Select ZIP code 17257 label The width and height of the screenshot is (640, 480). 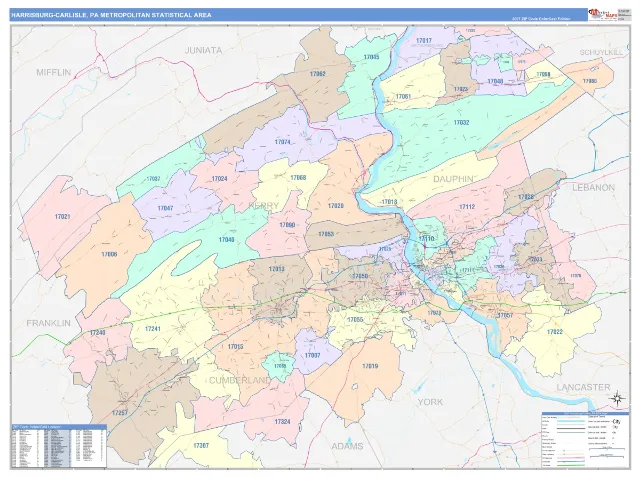click(x=120, y=413)
